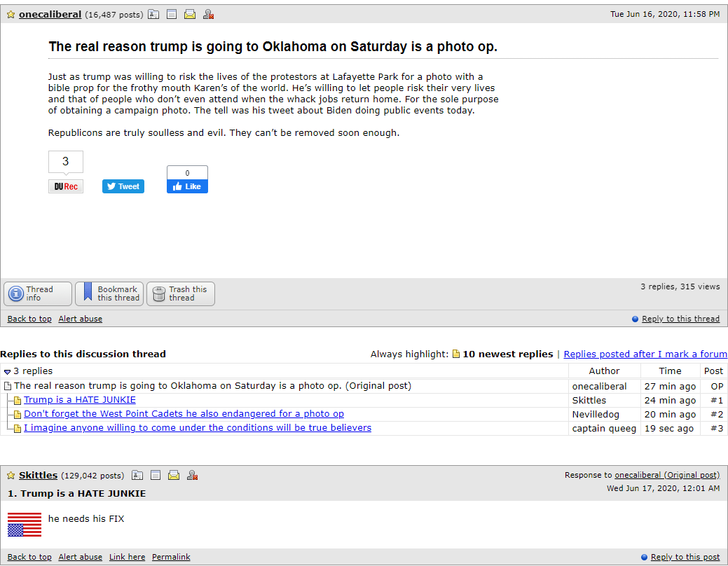
Task: Click 'Back to top' under Skittles' post
Action: pos(29,557)
